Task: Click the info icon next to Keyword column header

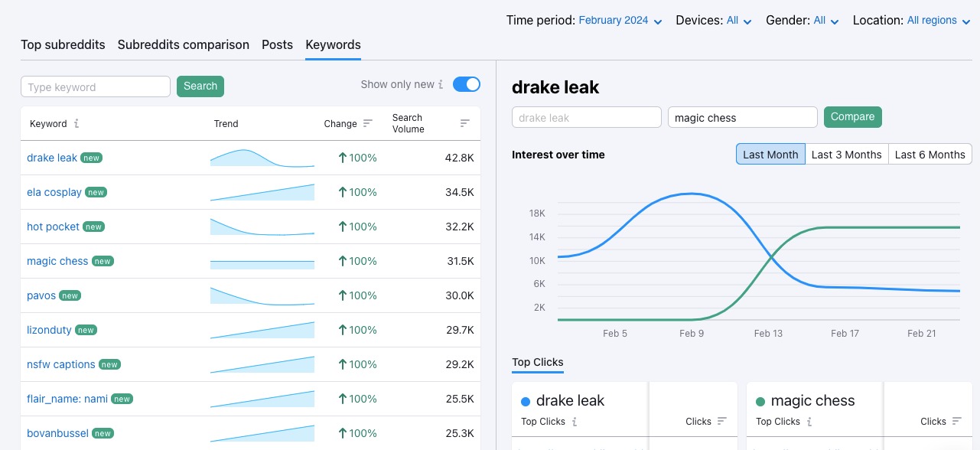Action: click(x=76, y=123)
